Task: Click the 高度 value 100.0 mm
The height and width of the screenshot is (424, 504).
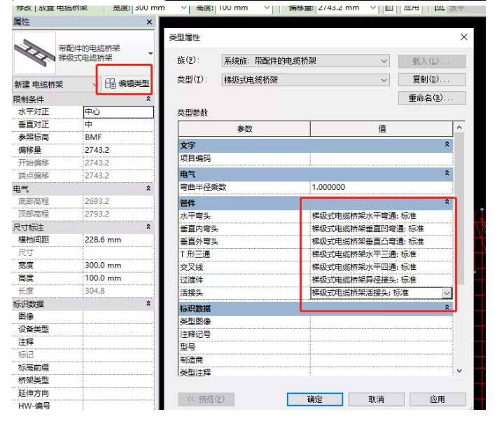Action: coord(118,278)
